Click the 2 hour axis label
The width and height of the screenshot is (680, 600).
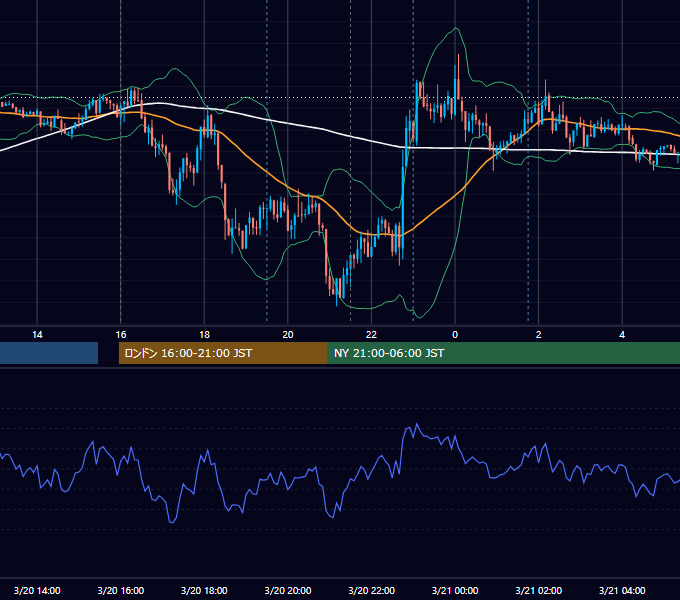pos(539,335)
